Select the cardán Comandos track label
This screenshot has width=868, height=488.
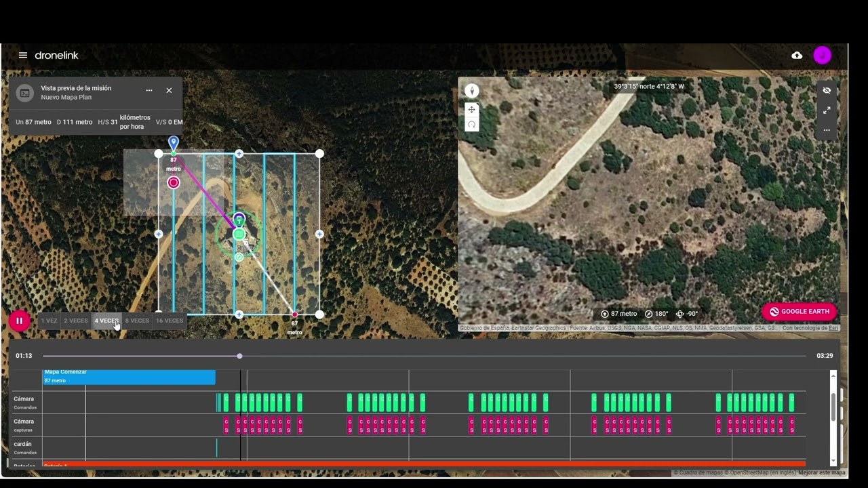[25, 447]
